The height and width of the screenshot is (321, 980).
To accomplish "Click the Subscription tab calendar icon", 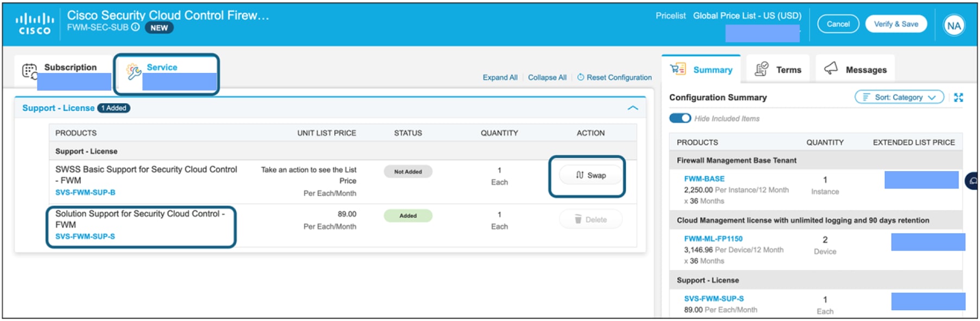I will pos(30,71).
